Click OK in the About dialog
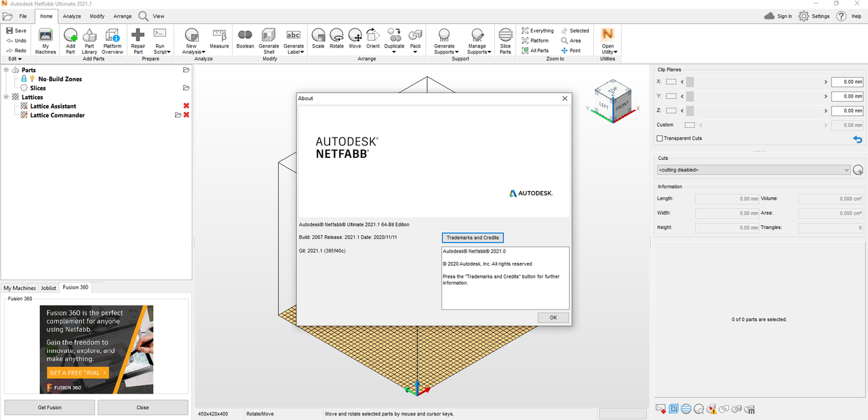 coord(553,318)
